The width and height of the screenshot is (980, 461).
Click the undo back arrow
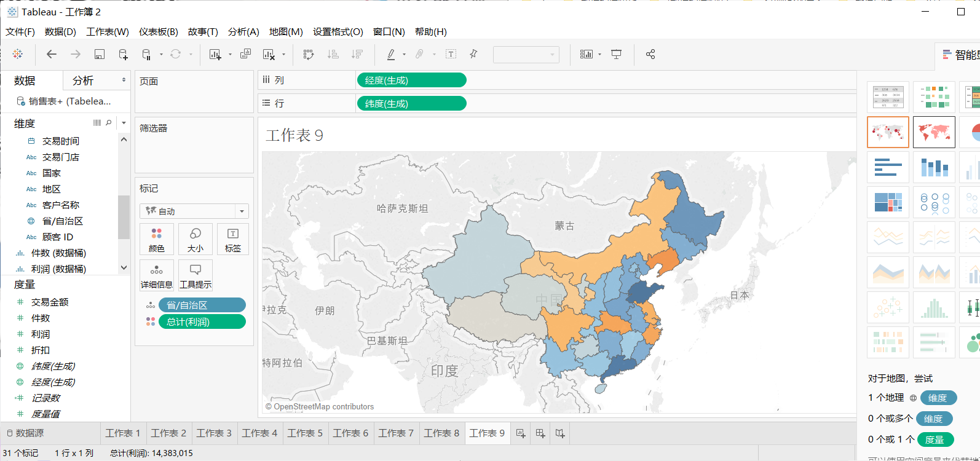pyautogui.click(x=52, y=54)
